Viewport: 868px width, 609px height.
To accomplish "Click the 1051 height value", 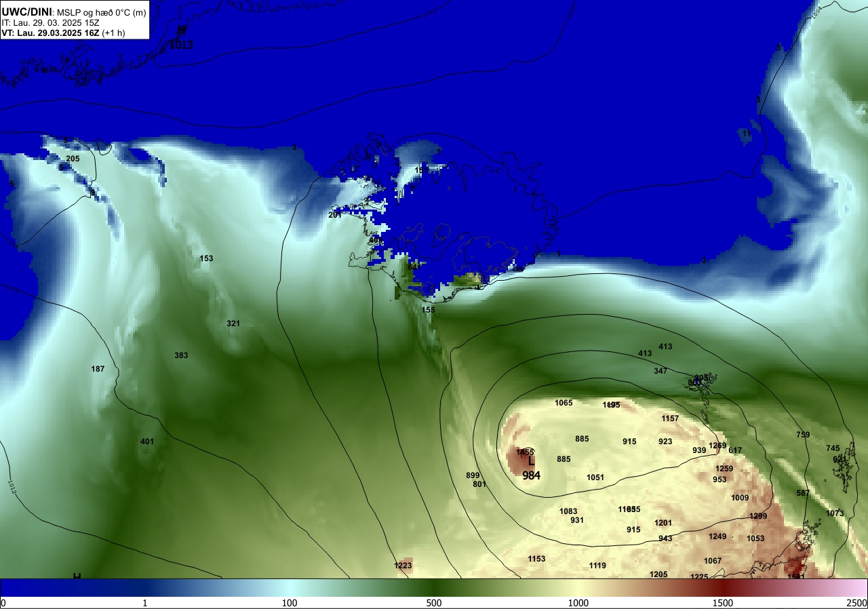I will pyautogui.click(x=595, y=477).
